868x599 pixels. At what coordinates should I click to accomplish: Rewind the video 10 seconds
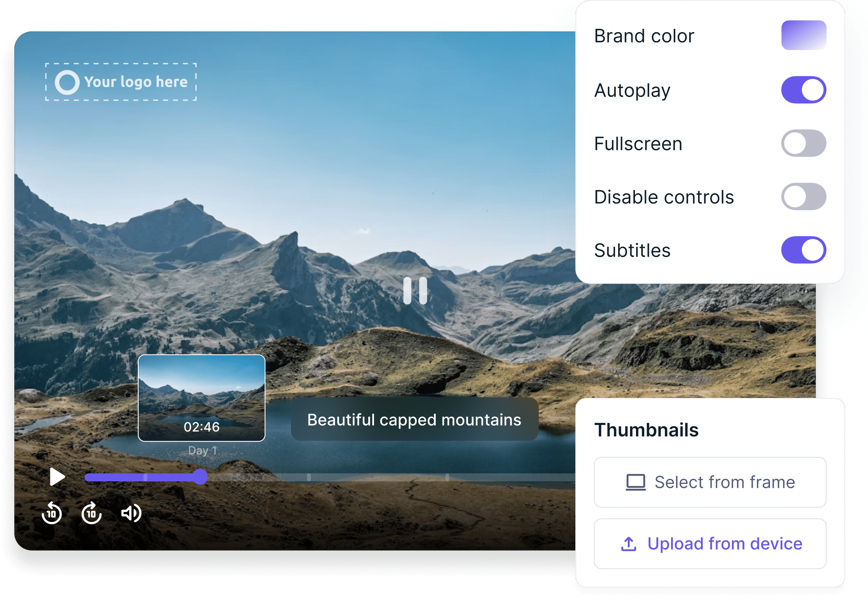tap(52, 513)
